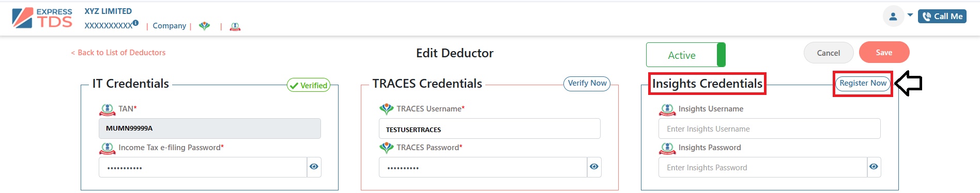980x193 pixels.
Task: Click Register Now for Insights Credentials
Action: click(x=863, y=83)
